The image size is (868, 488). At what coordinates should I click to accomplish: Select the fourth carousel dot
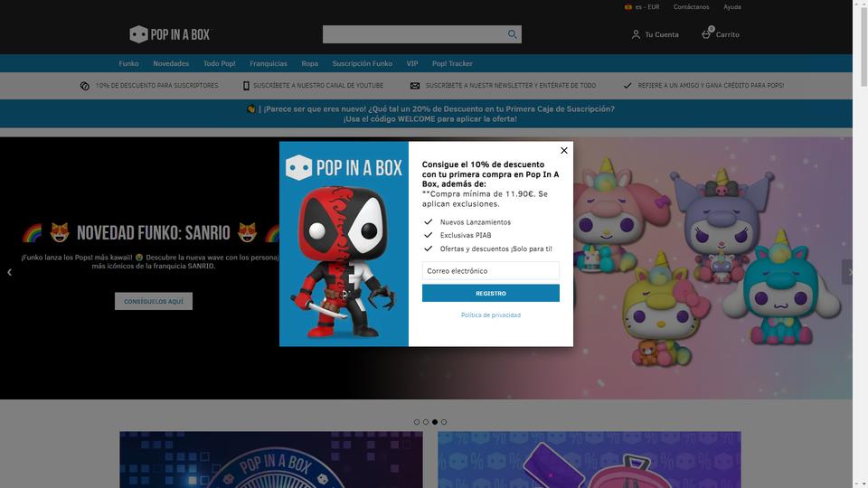pos(443,422)
